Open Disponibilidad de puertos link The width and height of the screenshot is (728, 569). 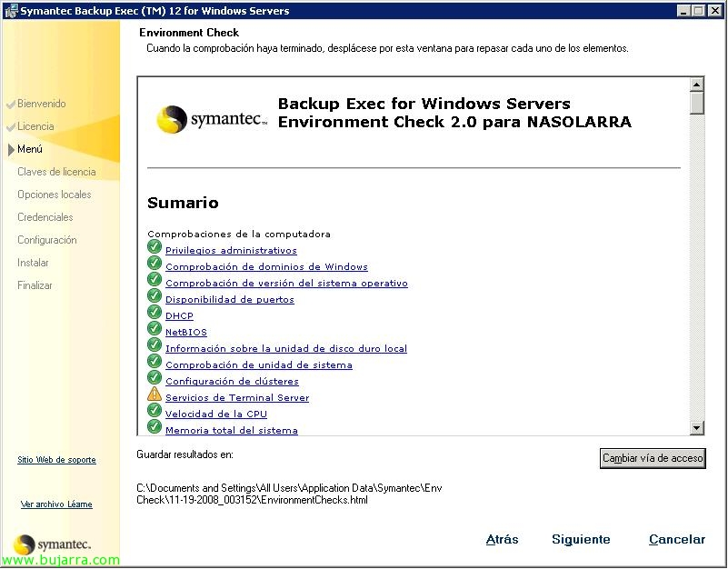tap(230, 300)
